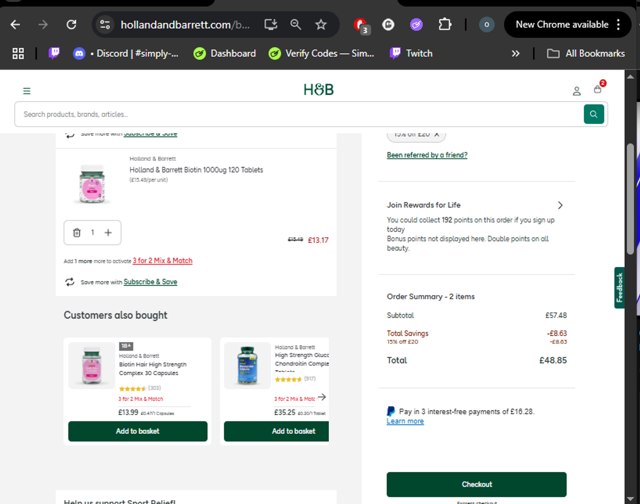Show next Customers also bought item arrow
Screen dimensions: 640x504
pyautogui.click(x=322, y=397)
